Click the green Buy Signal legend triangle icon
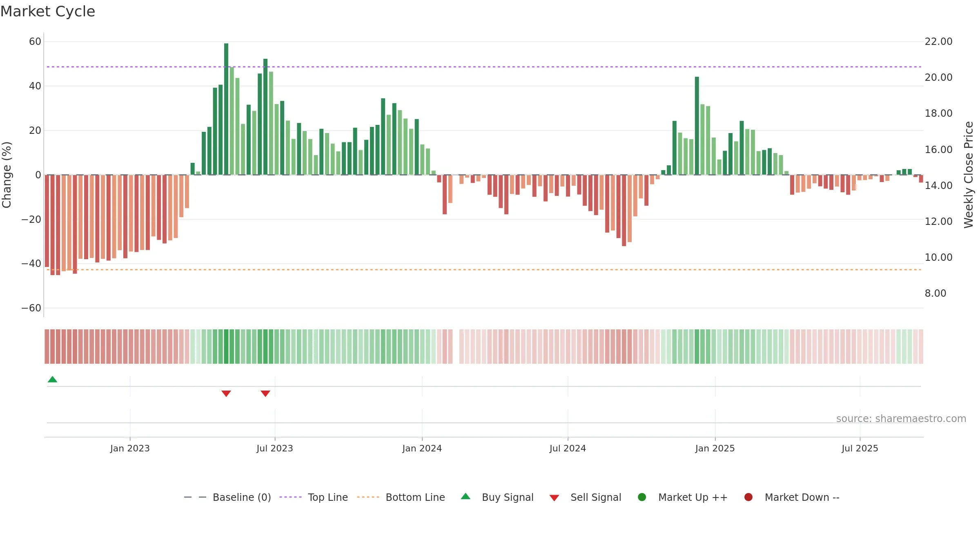980x551 pixels. 465,496
